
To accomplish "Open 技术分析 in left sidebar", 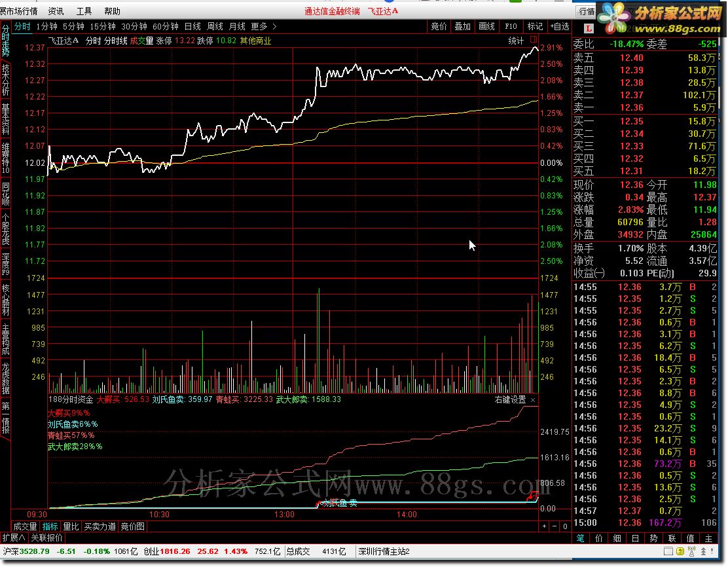I will point(5,80).
